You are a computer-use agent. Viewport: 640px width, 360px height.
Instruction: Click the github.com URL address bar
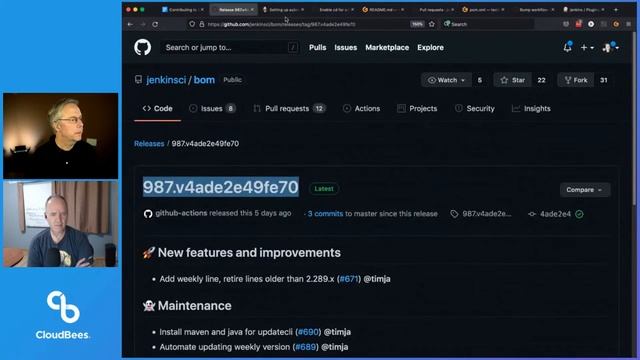(302, 24)
